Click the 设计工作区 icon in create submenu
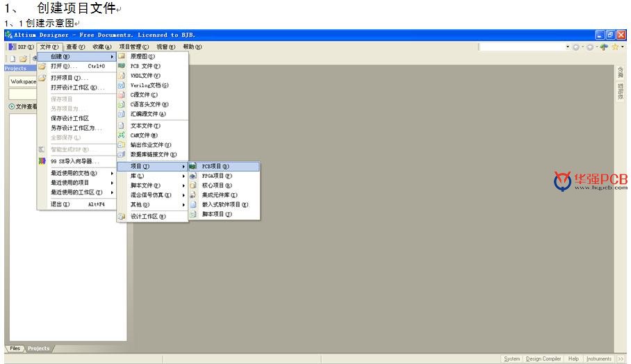The image size is (631, 364). coord(122,217)
